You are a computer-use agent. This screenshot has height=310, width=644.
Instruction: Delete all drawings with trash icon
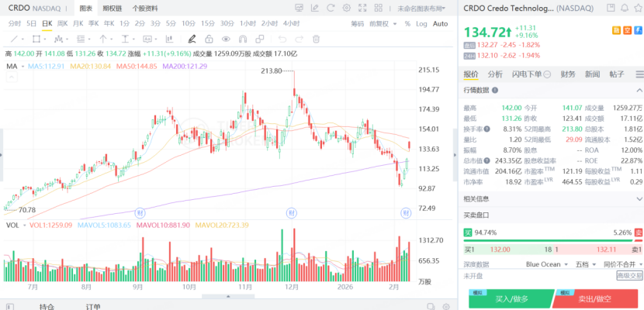click(x=317, y=40)
